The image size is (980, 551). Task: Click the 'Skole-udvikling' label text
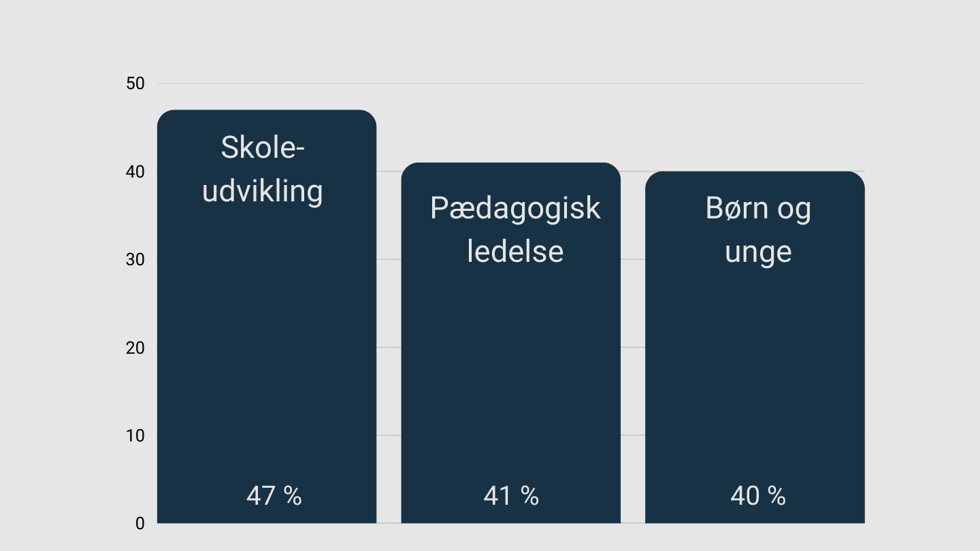263,169
